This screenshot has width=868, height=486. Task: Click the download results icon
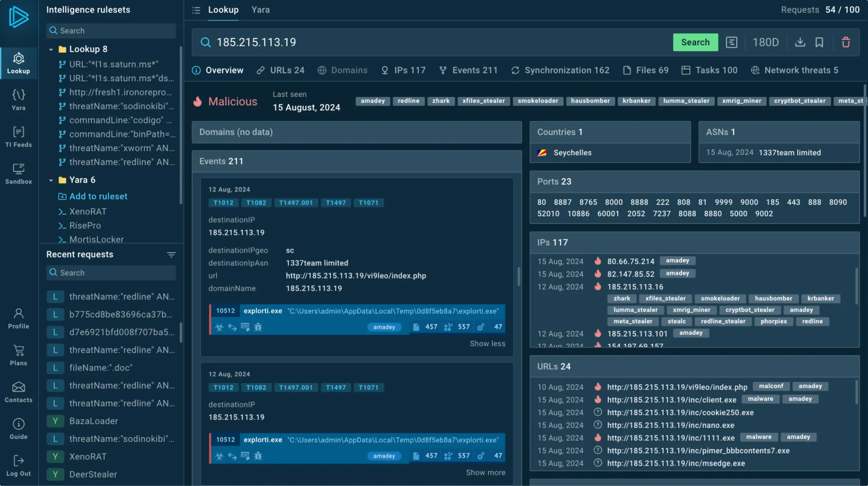point(800,42)
